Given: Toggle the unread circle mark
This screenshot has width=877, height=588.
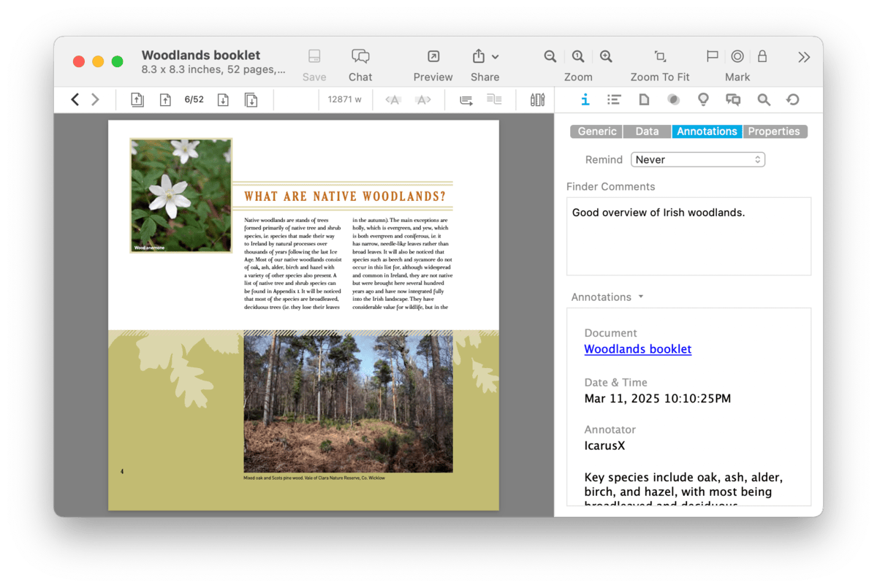Looking at the screenshot, I should [x=737, y=57].
